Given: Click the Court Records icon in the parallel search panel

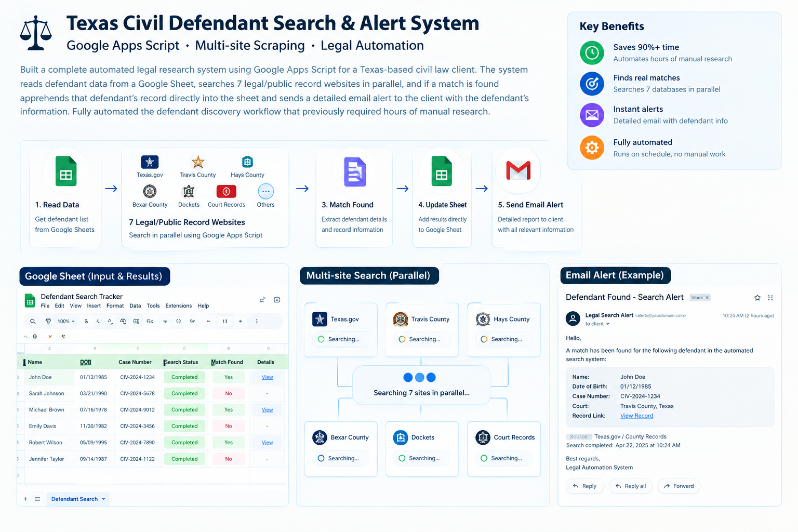Looking at the screenshot, I should click(483, 437).
